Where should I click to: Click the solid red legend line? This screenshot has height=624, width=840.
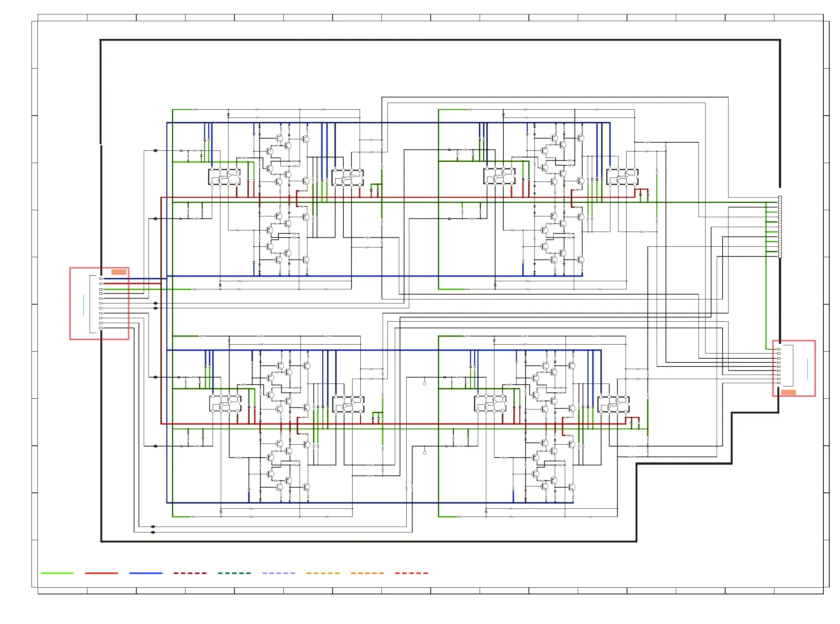(x=101, y=573)
